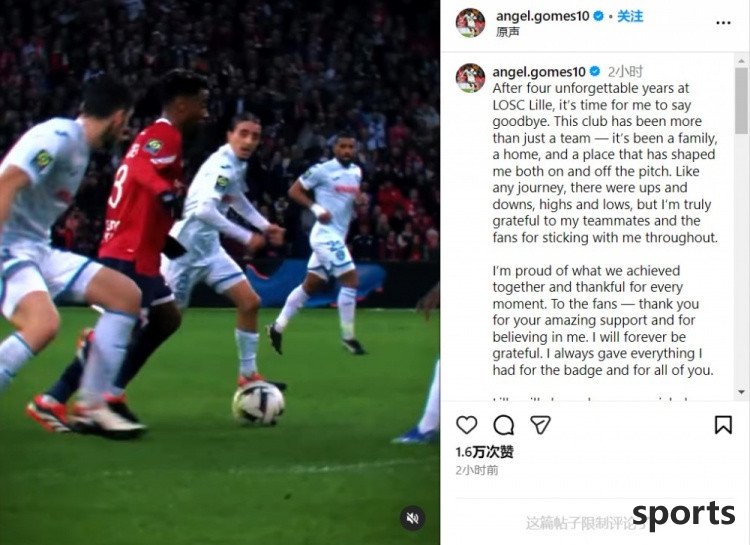Follow the account via 关注 link
The image size is (750, 545).
[630, 16]
